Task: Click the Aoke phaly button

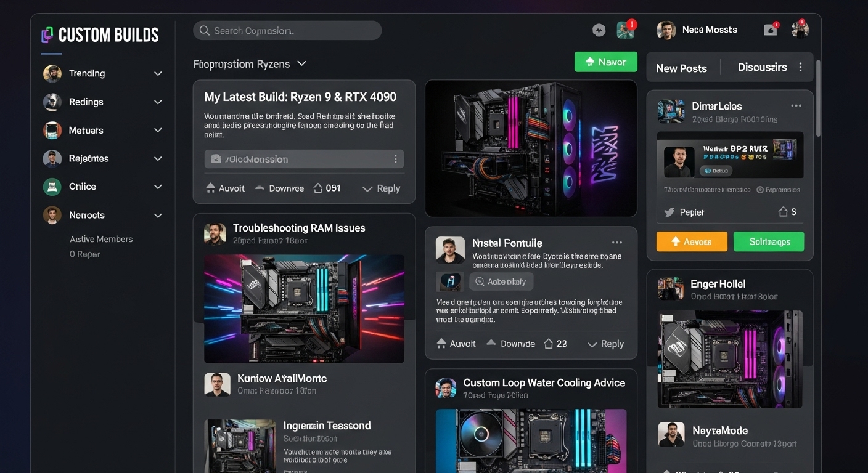Action: [x=501, y=281]
